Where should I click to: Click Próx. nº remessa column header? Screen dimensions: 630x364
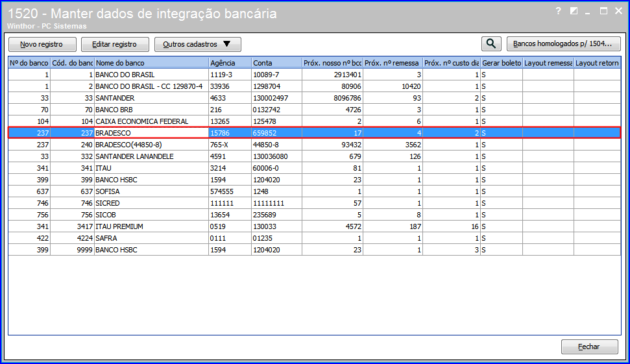tap(393, 63)
